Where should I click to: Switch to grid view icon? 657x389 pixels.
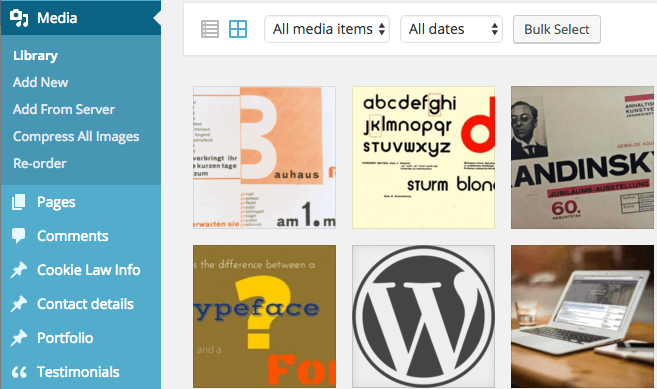[x=238, y=29]
